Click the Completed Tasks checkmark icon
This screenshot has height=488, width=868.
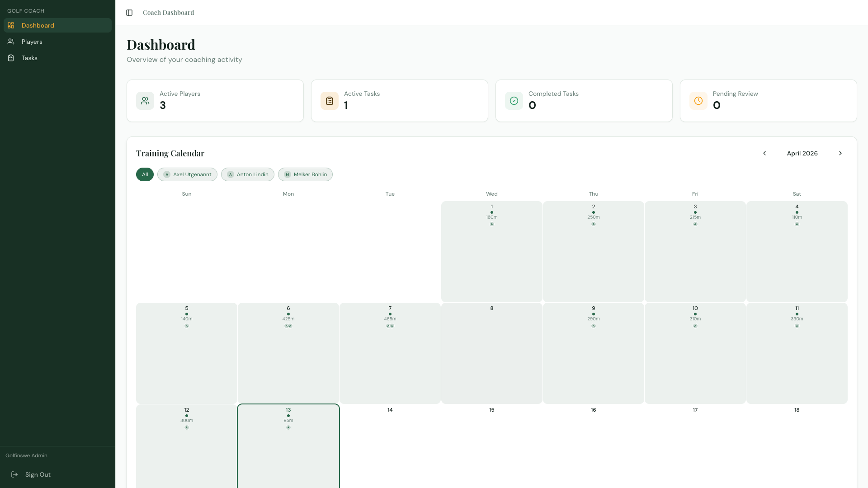click(514, 101)
